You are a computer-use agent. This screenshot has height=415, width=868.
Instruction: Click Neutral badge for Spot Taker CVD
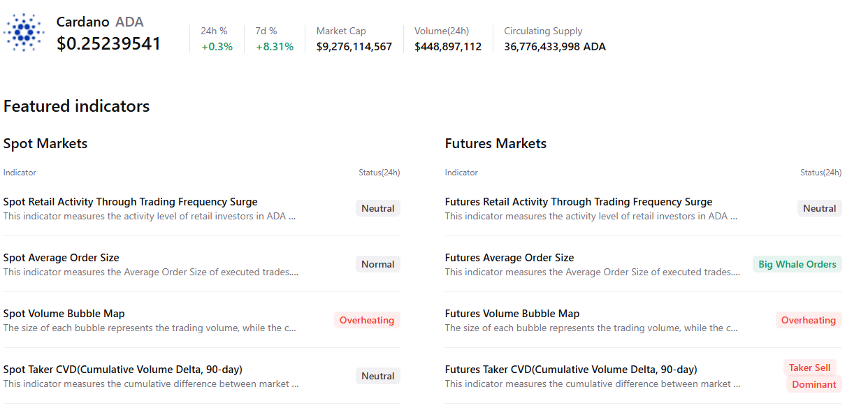tap(378, 376)
